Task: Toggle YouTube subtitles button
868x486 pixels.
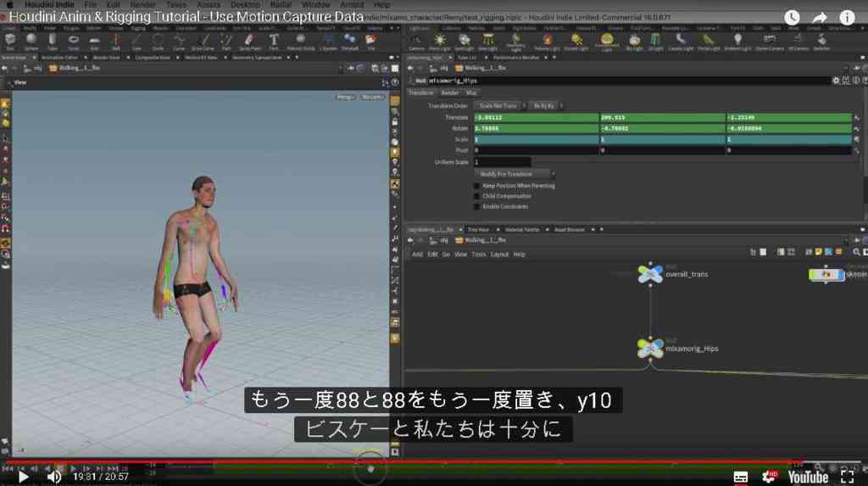Action: point(741,477)
